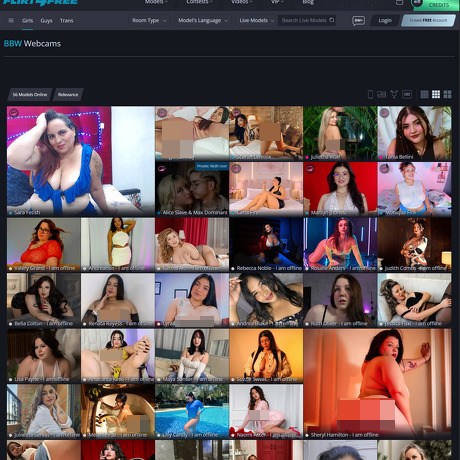Open the Contests top menu
Screen dimensions: 460x460
(199, 2)
